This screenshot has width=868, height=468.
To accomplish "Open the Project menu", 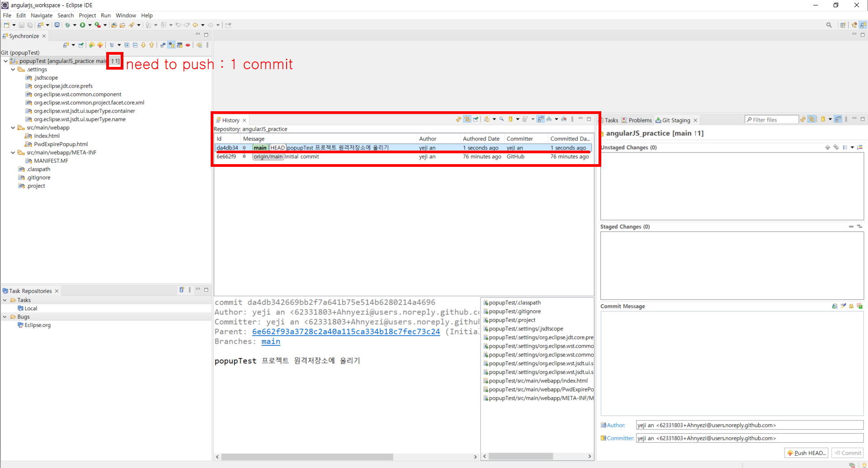I will pyautogui.click(x=87, y=15).
